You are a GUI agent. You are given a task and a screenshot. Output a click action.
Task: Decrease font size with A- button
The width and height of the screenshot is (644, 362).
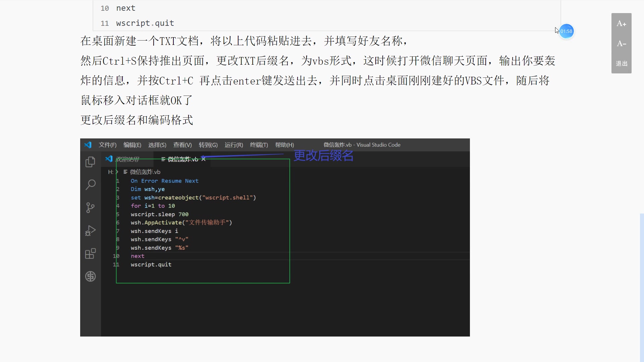pos(621,44)
